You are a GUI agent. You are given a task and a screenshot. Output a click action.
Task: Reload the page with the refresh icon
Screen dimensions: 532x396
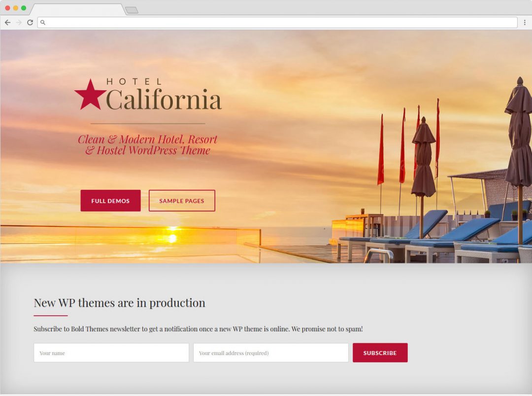pyautogui.click(x=30, y=22)
